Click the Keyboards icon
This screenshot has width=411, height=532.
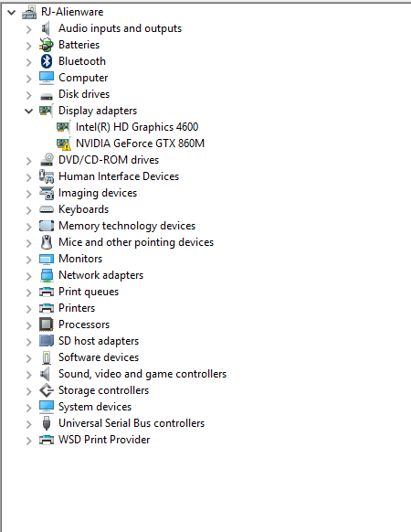click(47, 209)
